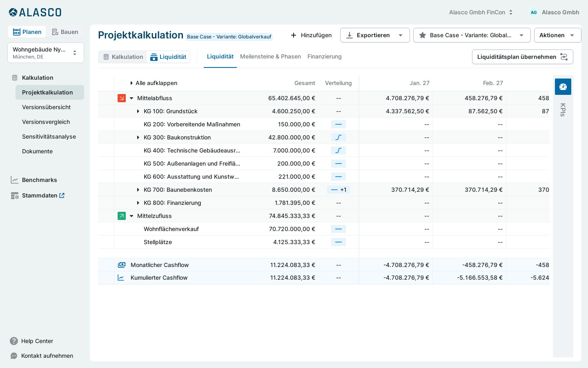Click Liquiditätsplan übernehmen button
Image resolution: width=588 pixels, height=368 pixels.
[523, 57]
